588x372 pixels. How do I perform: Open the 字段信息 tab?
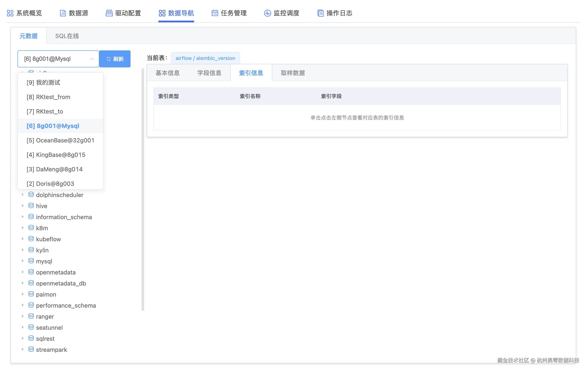tap(209, 73)
